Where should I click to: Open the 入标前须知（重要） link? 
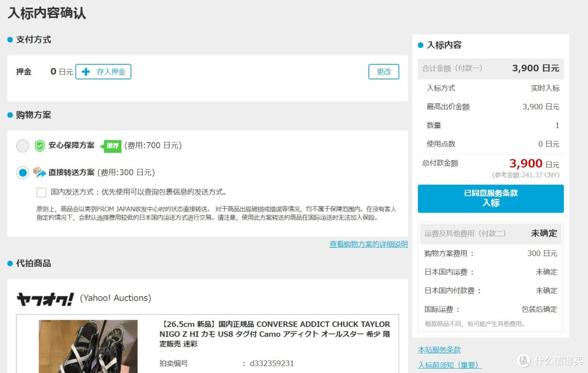click(x=450, y=365)
